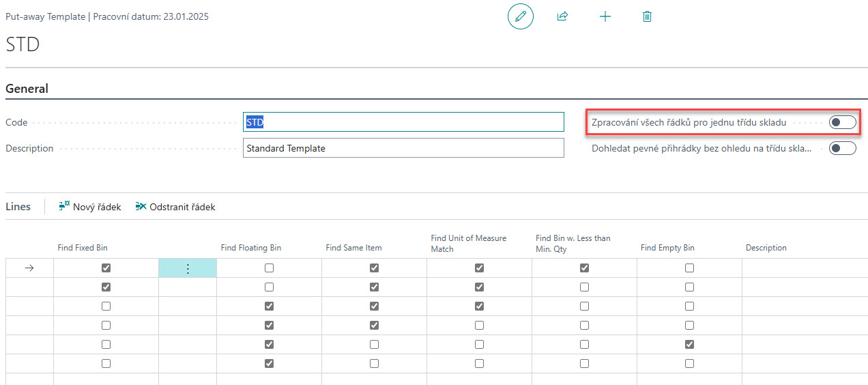Toggle Zpracování všech řádků pro jednu třídu skladu
Screen dimensions: 868x385
[842, 122]
